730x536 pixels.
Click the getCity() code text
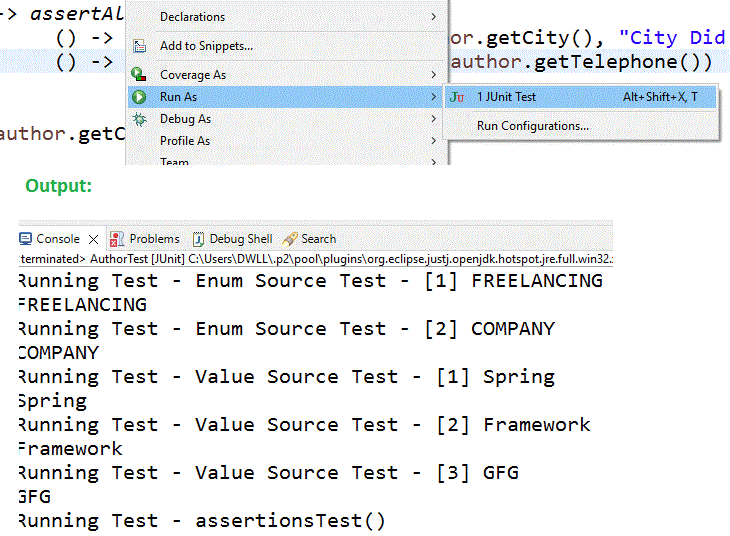(539, 38)
